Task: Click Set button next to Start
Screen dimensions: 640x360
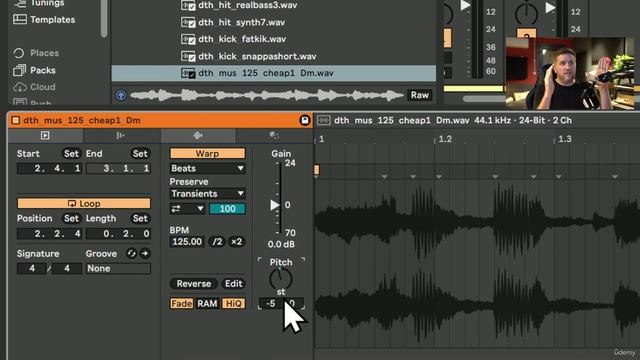Action: coord(71,153)
